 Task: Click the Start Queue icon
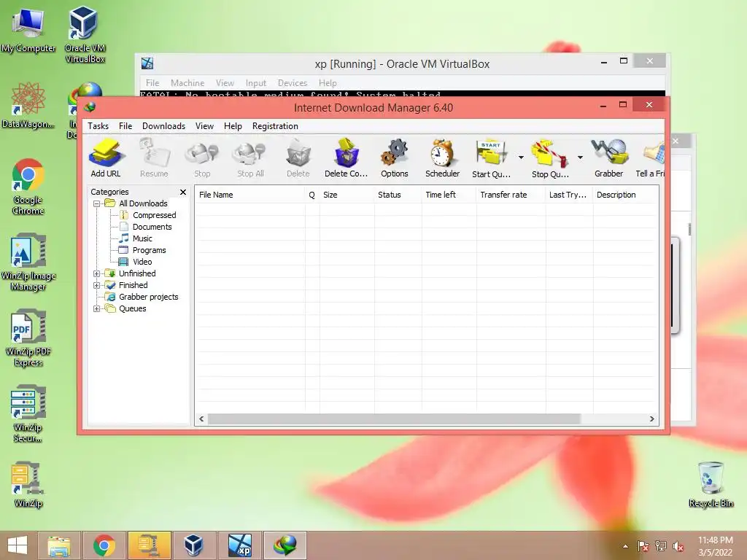pos(491,158)
